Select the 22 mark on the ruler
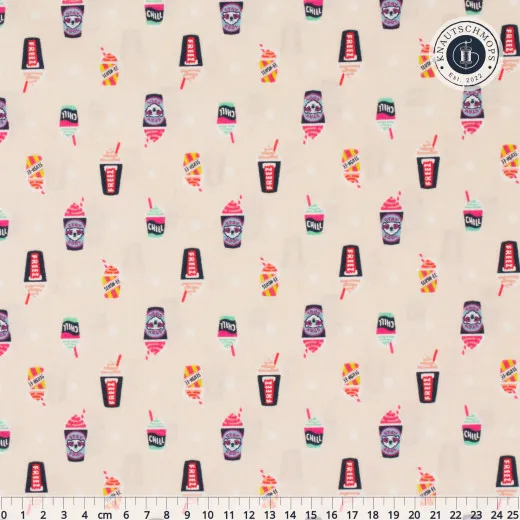 (456, 514)
